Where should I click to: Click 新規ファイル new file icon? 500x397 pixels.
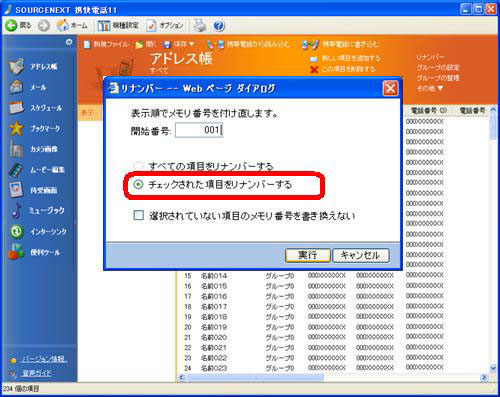[87, 44]
